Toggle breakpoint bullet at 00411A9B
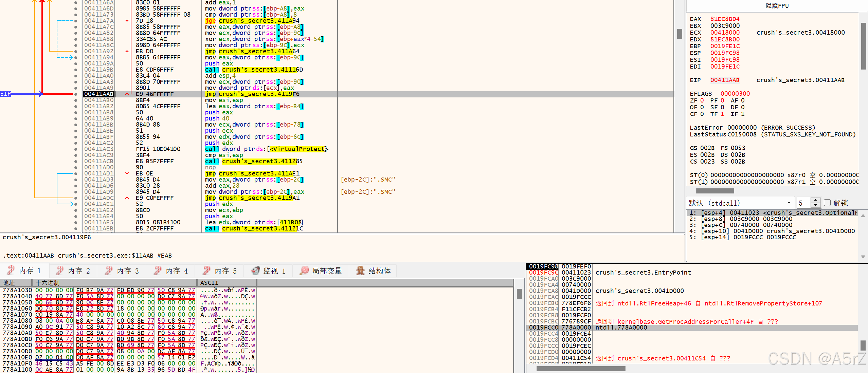 tap(76, 70)
